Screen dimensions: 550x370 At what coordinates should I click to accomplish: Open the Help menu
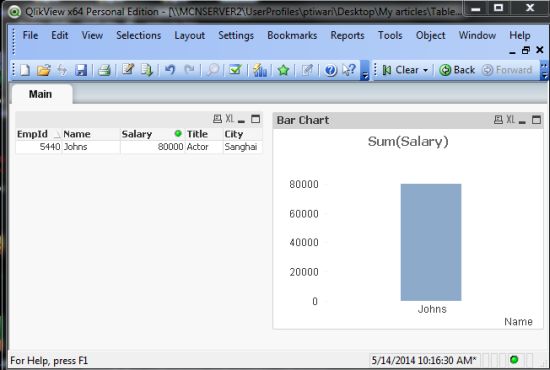click(520, 35)
